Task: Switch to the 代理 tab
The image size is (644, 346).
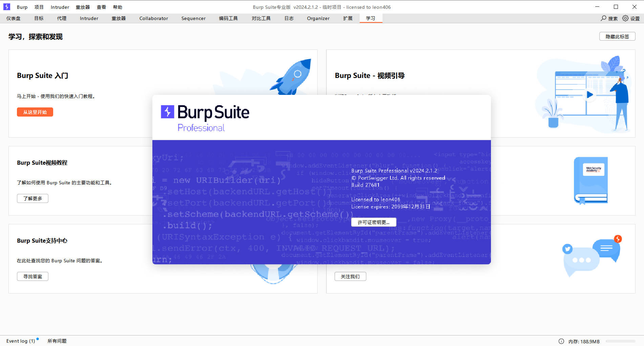Action: point(62,18)
